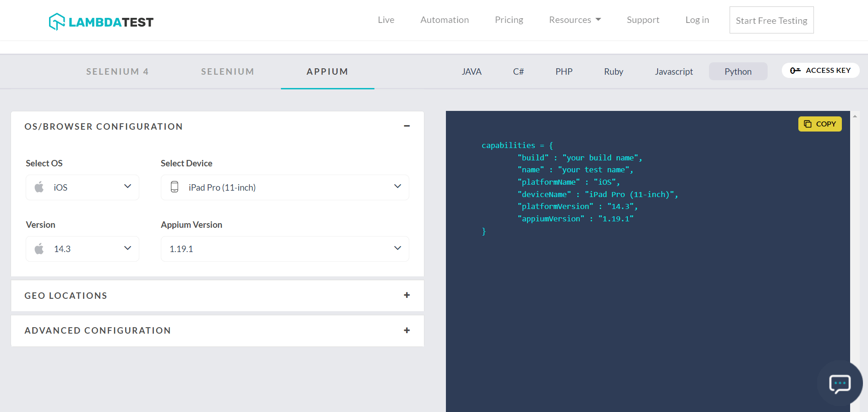
Task: Open the Select OS dropdown showing iOS
Action: click(82, 187)
